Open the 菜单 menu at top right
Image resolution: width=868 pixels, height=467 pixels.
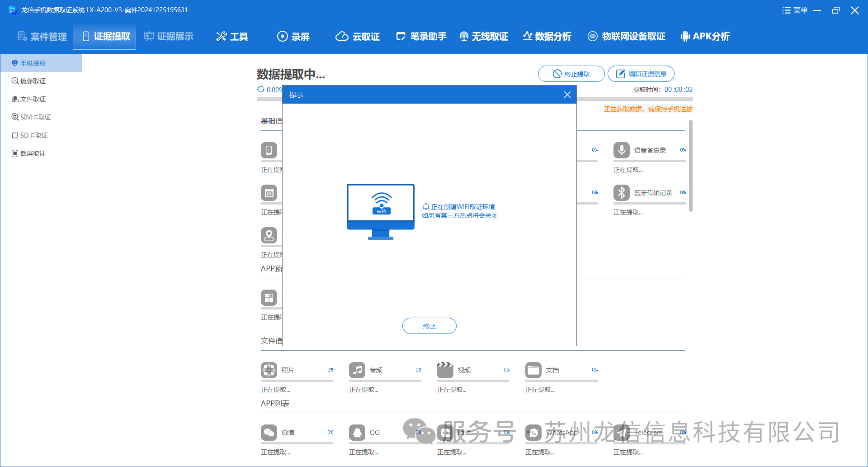click(x=795, y=10)
